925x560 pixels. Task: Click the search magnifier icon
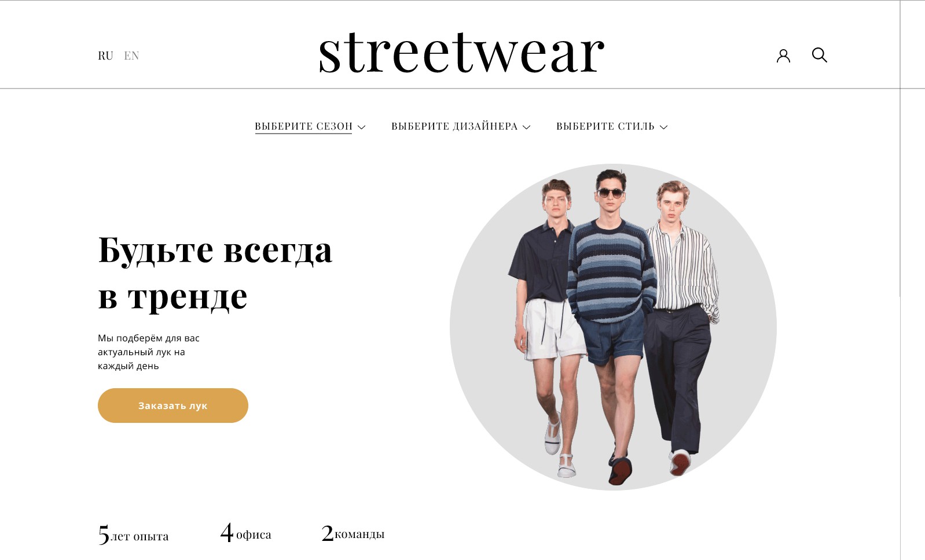pos(819,55)
